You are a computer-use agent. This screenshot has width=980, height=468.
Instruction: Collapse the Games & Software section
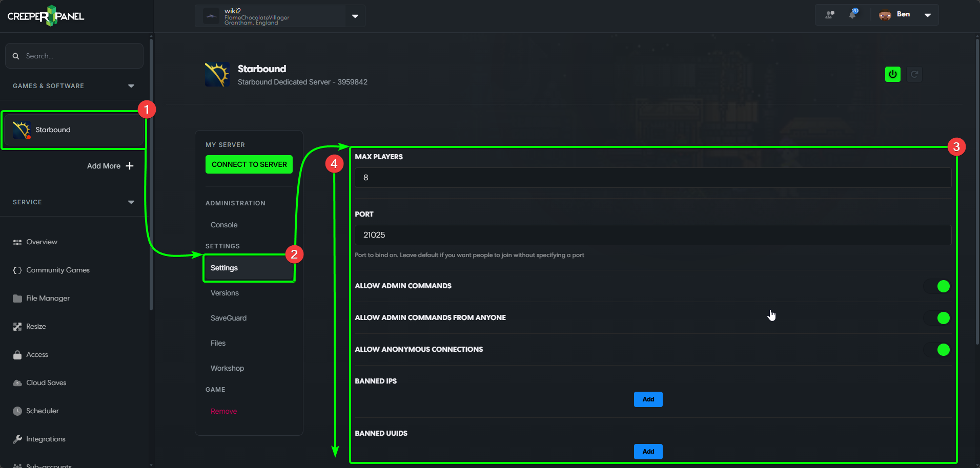click(x=131, y=86)
